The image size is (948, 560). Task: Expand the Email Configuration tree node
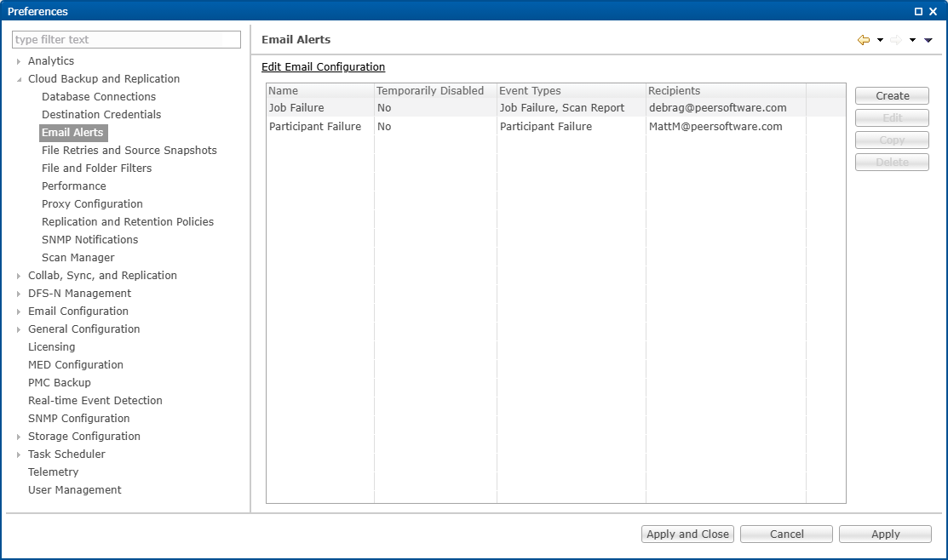[x=19, y=311]
